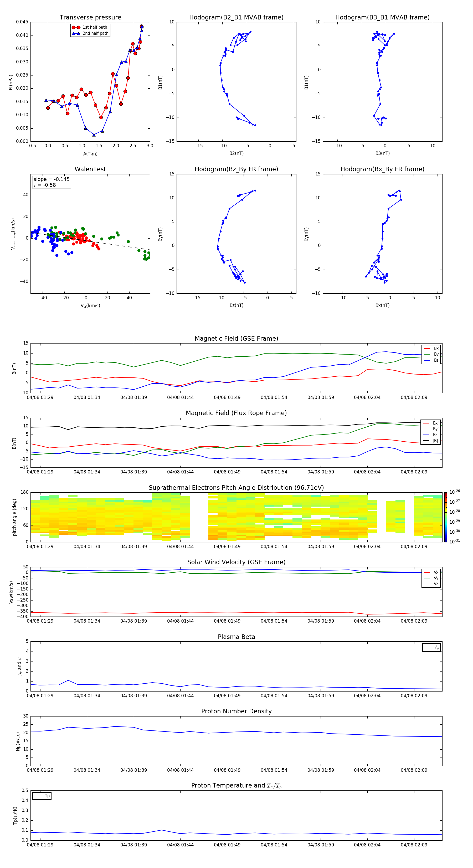The height and width of the screenshot is (868, 473).
Task: Click the '10^-31' colorbar bottom label
Action: (x=455, y=542)
